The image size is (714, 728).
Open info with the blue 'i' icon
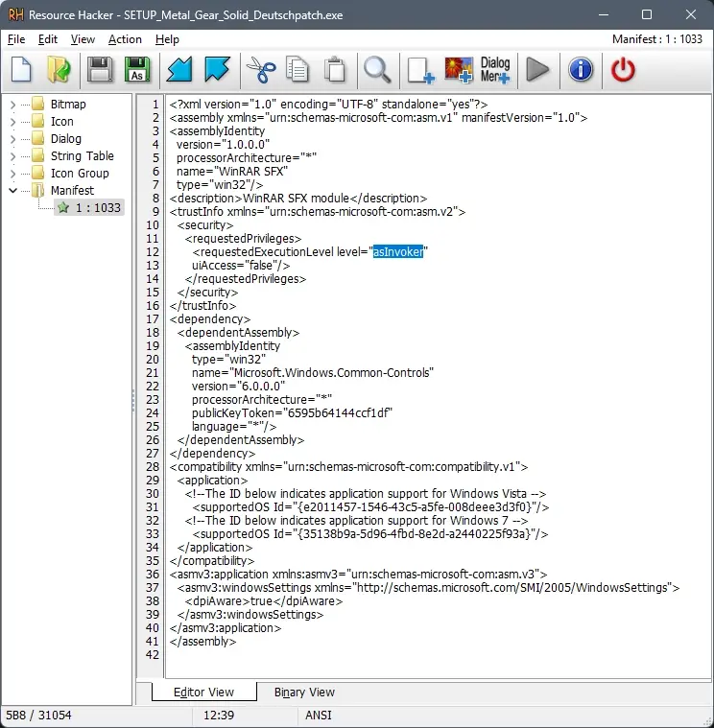tap(581, 70)
